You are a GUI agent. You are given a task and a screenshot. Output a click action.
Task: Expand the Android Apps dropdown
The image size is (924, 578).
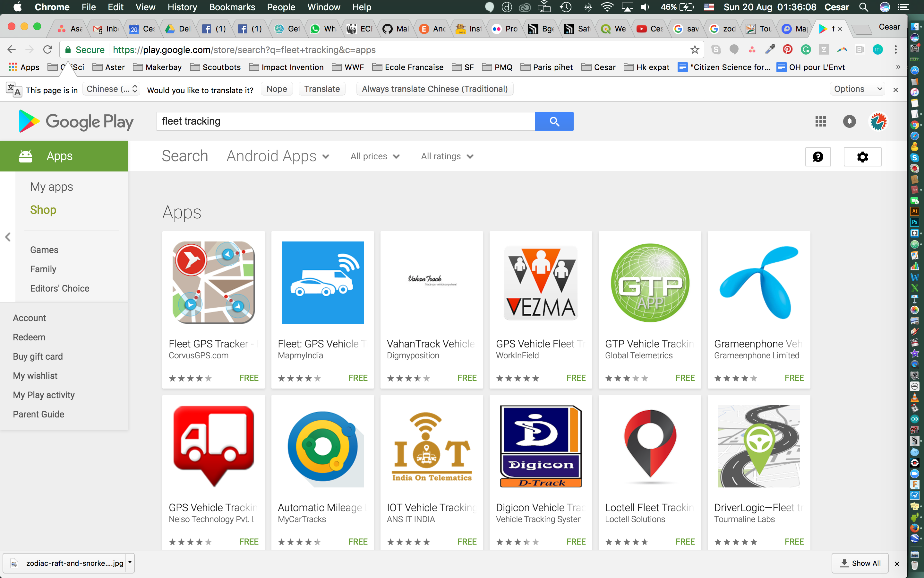click(278, 156)
